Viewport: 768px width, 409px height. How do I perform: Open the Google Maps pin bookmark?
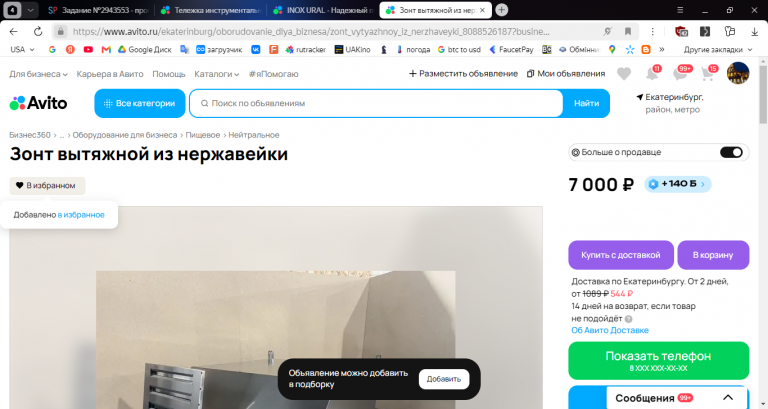pos(612,49)
